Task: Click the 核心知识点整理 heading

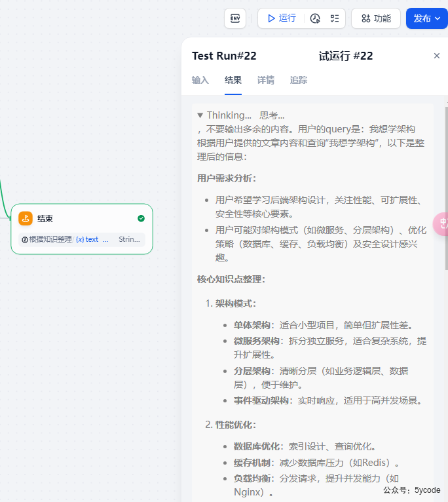Action: pos(231,279)
